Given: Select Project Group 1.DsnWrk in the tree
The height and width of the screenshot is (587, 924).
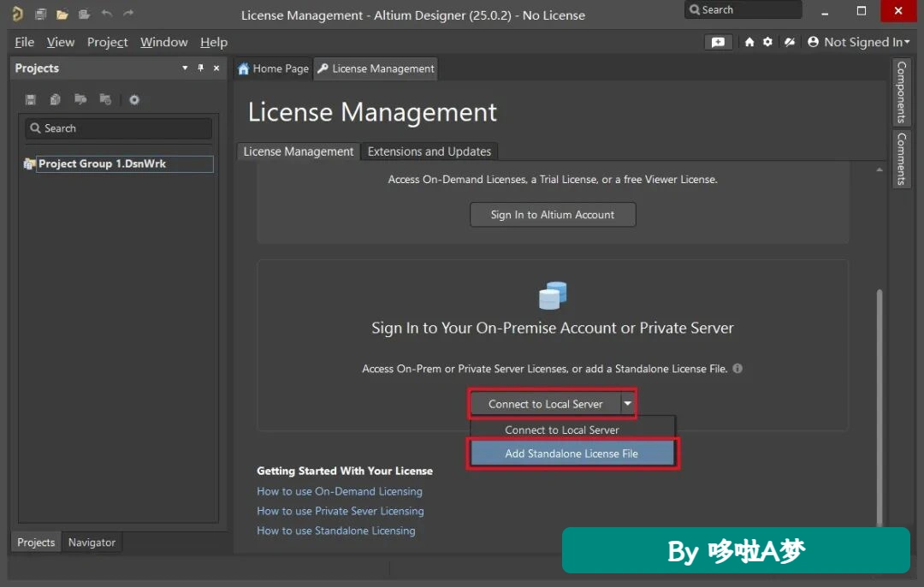Looking at the screenshot, I should 124,163.
